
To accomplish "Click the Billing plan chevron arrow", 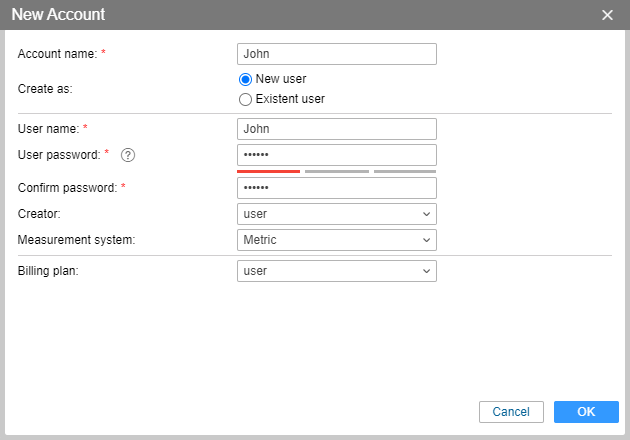I will coord(427,271).
